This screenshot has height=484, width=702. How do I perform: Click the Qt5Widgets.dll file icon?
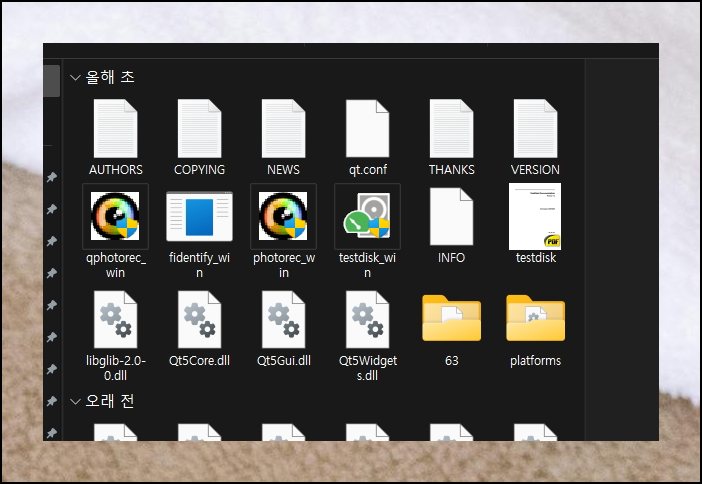(x=368, y=320)
